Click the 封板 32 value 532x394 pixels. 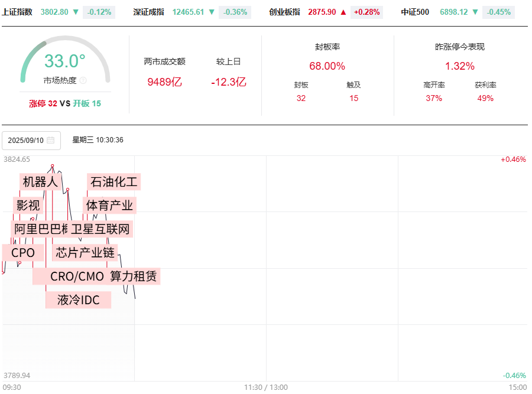[301, 98]
